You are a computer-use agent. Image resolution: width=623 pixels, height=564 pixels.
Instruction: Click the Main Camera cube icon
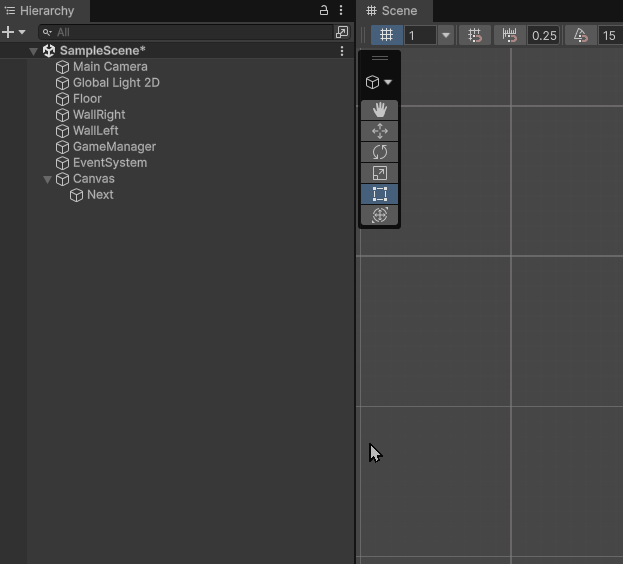pyautogui.click(x=62, y=67)
